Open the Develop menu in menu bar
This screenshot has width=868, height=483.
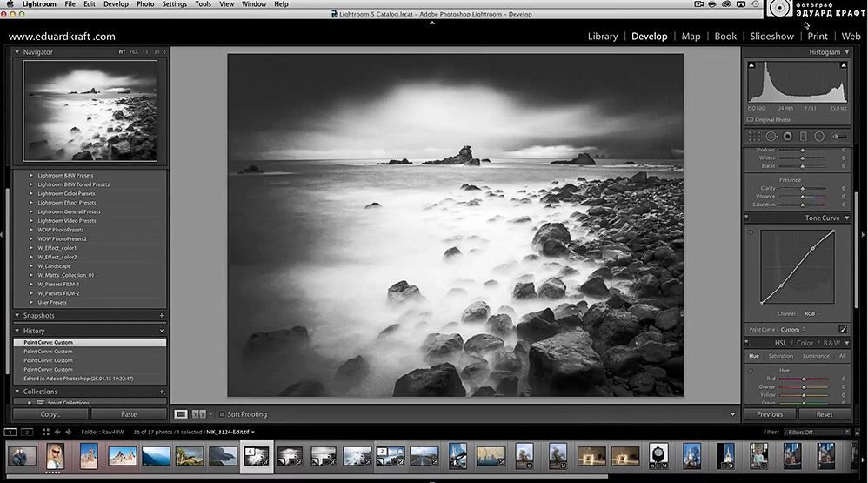pos(116,4)
